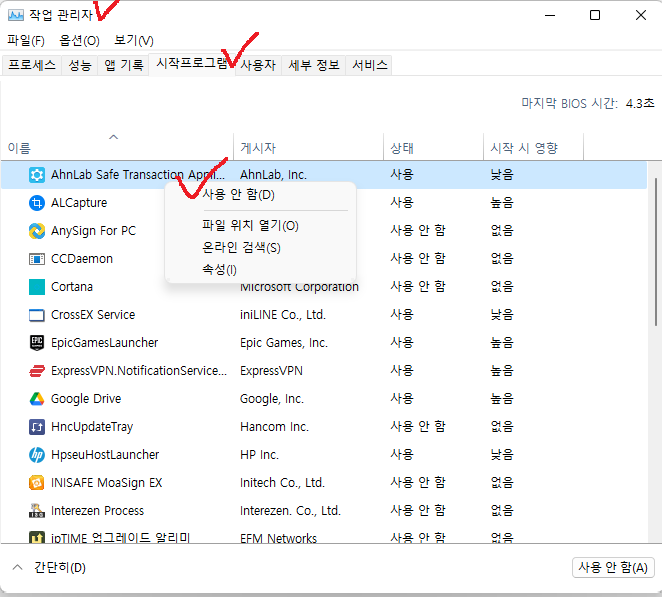Click the Task Manager title bar icon
662x597 pixels.
[x=16, y=16]
